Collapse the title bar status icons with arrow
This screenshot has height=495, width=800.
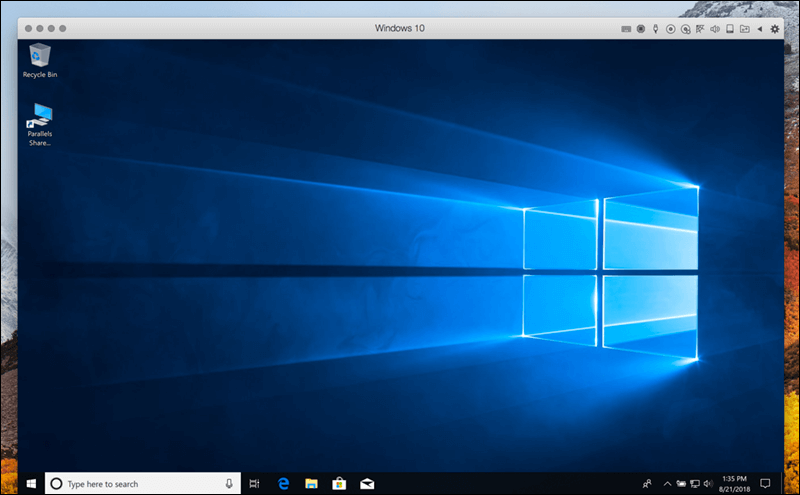click(760, 29)
